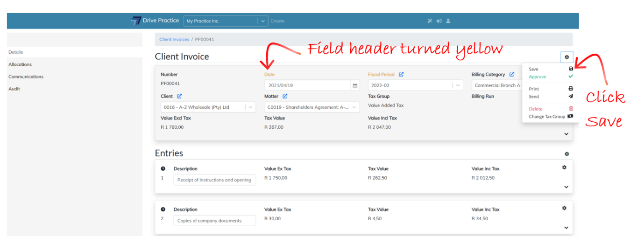This screenshot has height=244, width=644.
Task: Click the Client external link icon
Action: [x=179, y=96]
